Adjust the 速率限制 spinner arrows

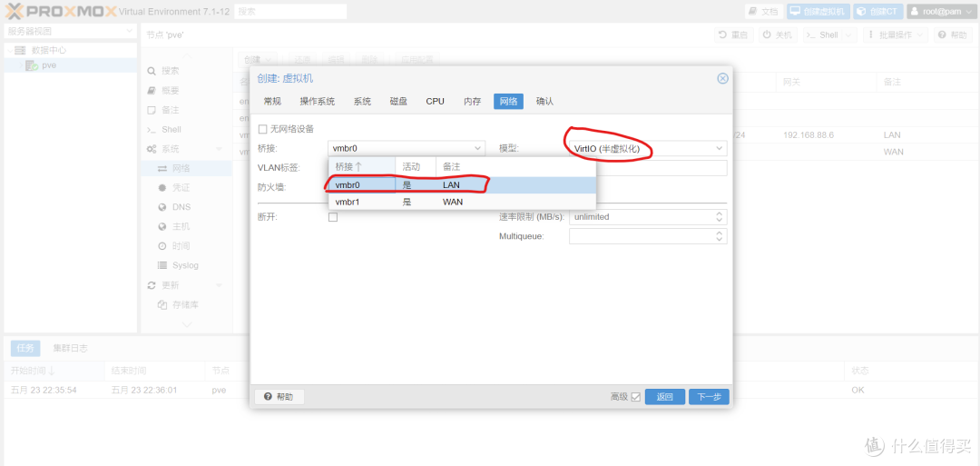coord(720,217)
